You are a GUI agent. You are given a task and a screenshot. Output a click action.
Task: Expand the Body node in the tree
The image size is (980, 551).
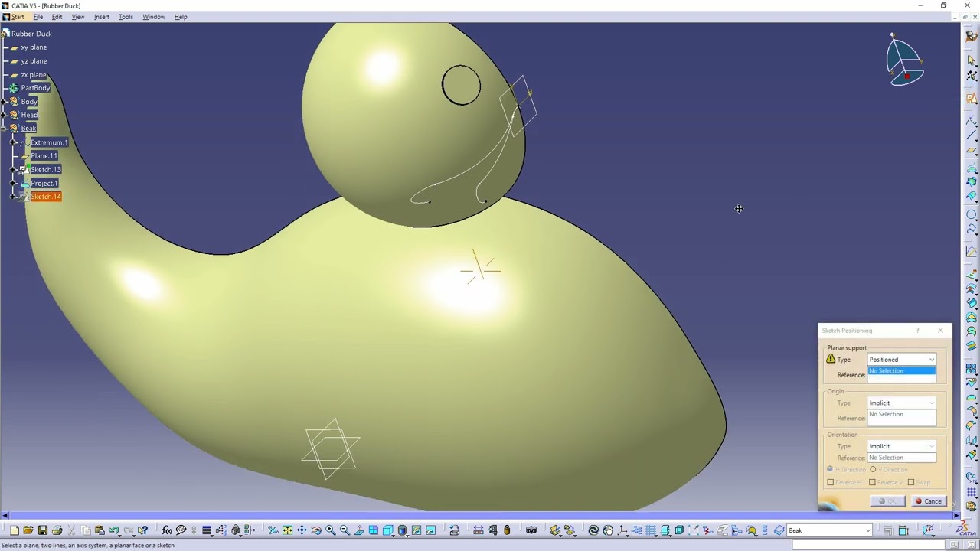coord(5,102)
